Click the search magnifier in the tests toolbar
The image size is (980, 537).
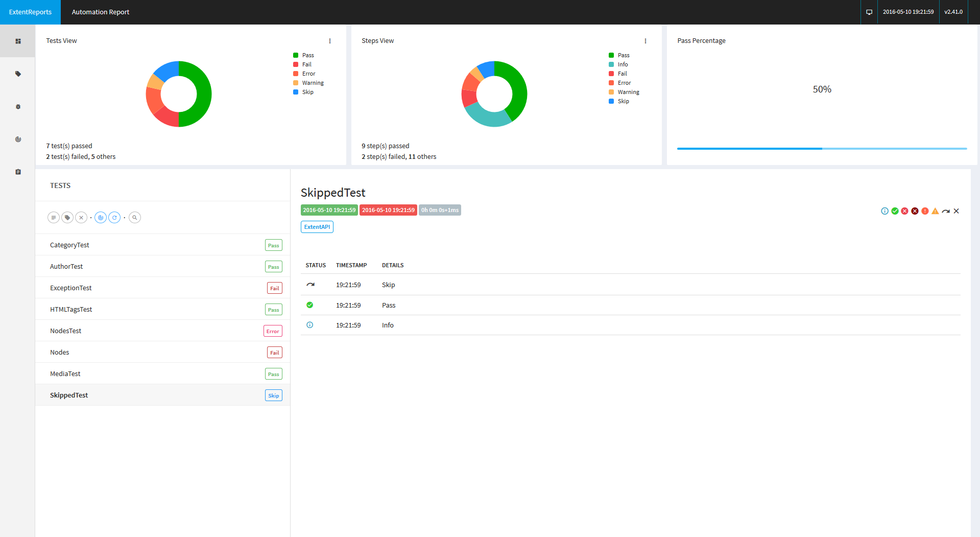(x=135, y=218)
